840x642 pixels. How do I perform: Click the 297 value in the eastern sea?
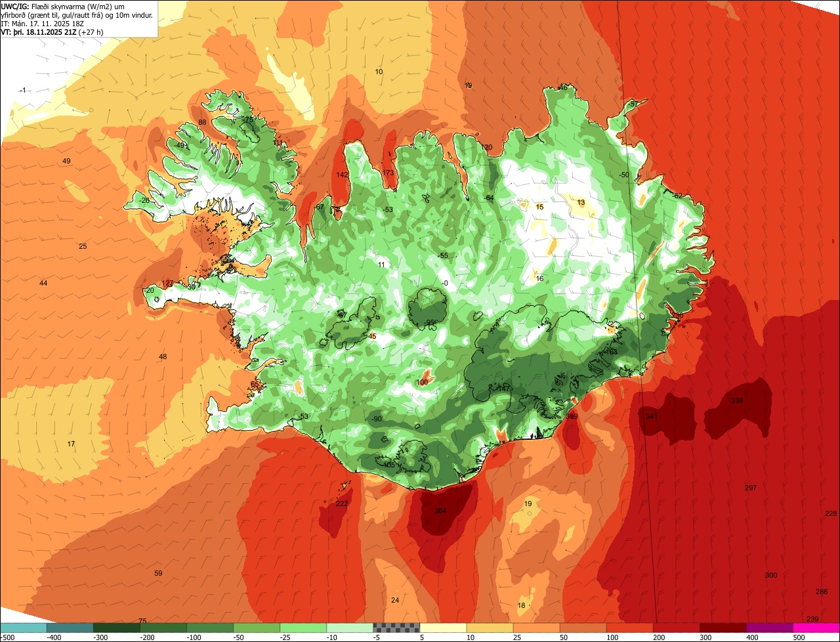751,488
